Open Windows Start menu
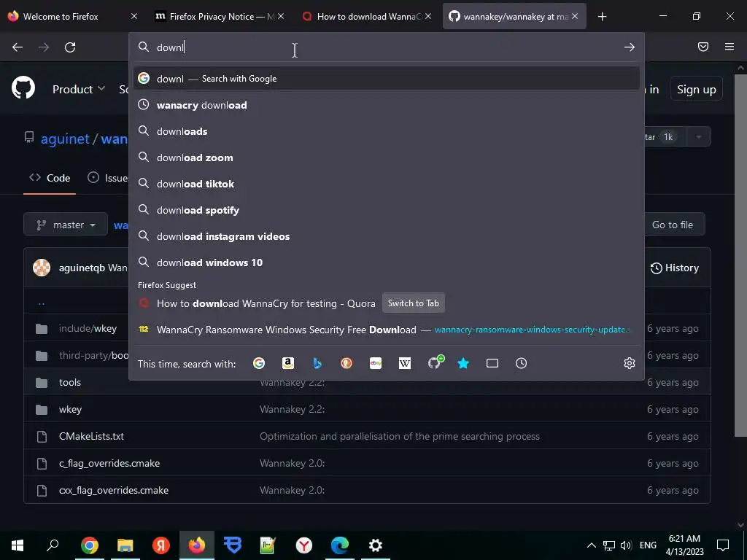The image size is (747, 560). click(18, 545)
